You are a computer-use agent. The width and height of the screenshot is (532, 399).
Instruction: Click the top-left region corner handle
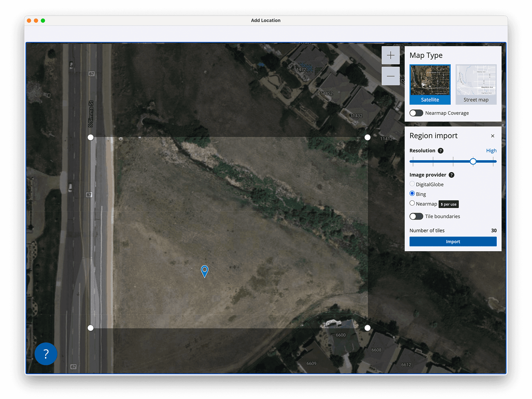(x=91, y=137)
